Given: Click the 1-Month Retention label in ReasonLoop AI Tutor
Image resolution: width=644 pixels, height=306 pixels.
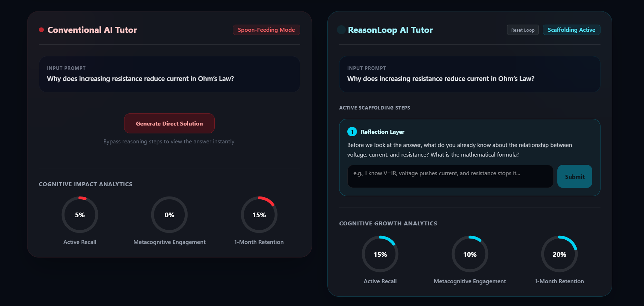Looking at the screenshot, I should coord(559,281).
